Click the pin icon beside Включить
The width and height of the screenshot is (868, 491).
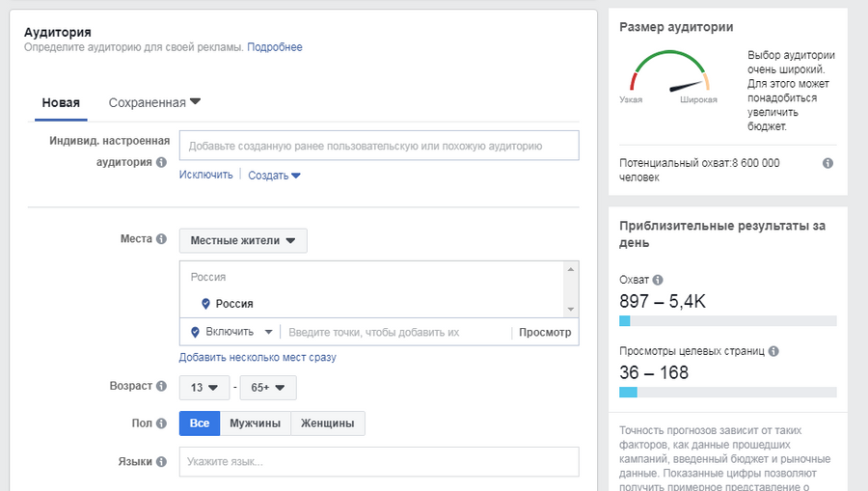(195, 332)
